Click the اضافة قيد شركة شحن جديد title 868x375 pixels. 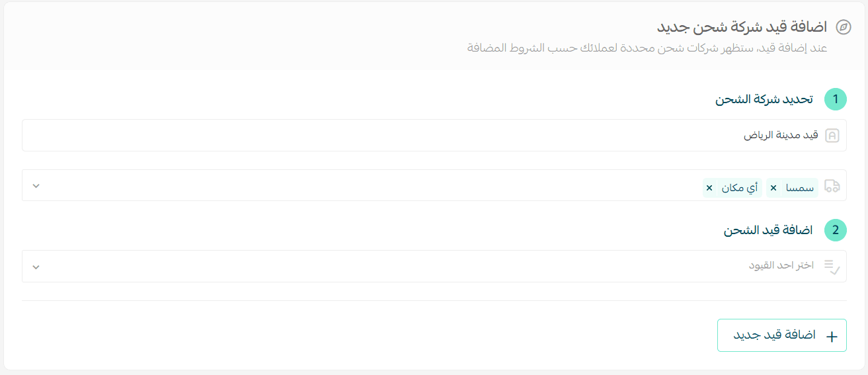click(742, 27)
